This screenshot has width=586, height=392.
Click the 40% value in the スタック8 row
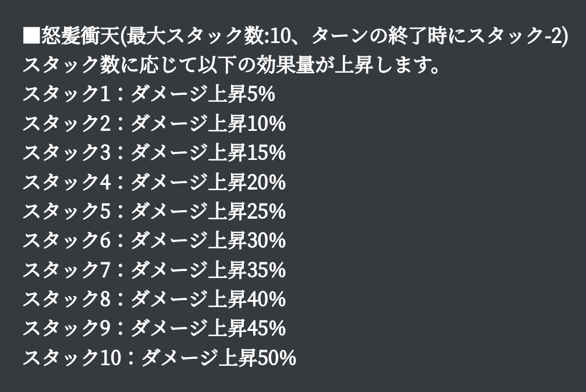point(267,300)
